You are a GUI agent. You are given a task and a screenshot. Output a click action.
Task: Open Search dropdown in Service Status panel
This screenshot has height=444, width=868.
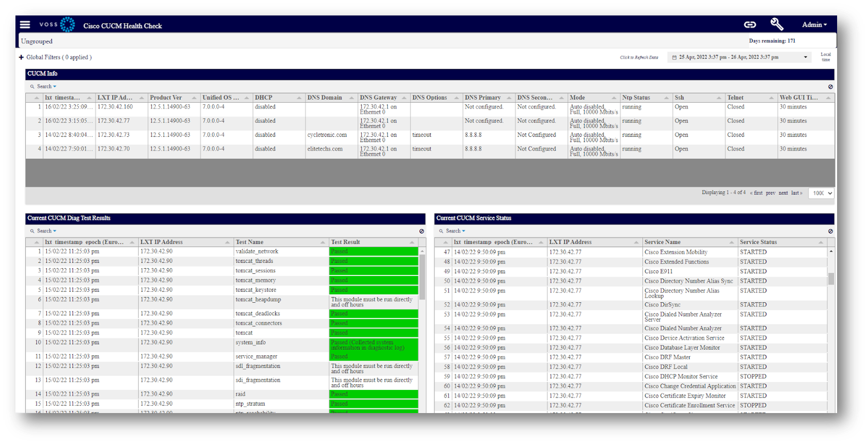[455, 231]
